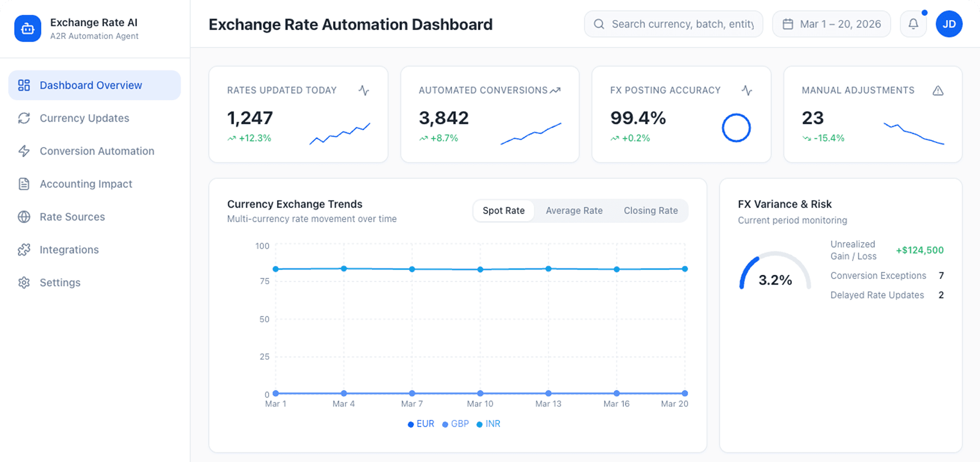This screenshot has height=462, width=980.
Task: Open Settings menu label
Action: click(x=60, y=283)
